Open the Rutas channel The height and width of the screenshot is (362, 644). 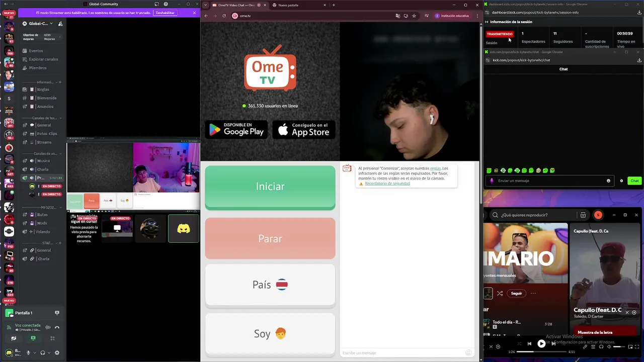tap(42, 215)
